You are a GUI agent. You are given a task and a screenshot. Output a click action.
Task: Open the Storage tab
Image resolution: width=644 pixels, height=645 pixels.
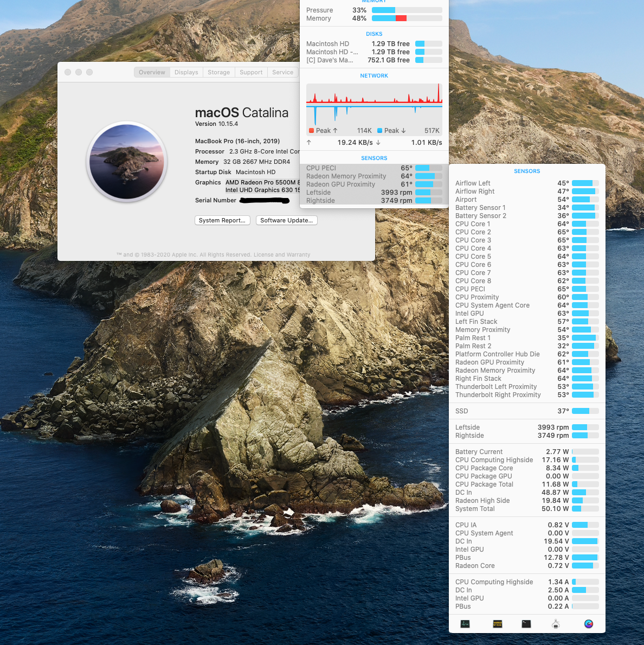tap(218, 72)
